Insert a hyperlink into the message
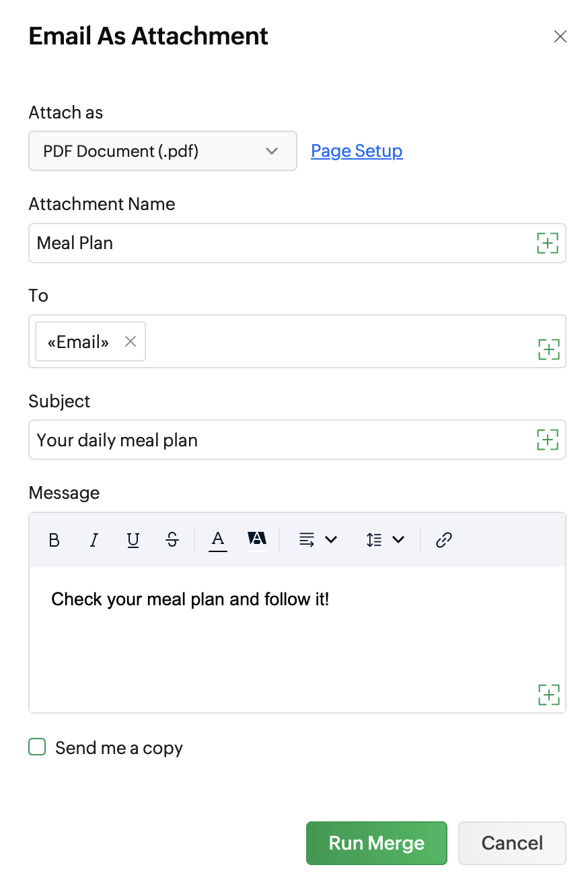The height and width of the screenshot is (886, 588). click(x=443, y=540)
